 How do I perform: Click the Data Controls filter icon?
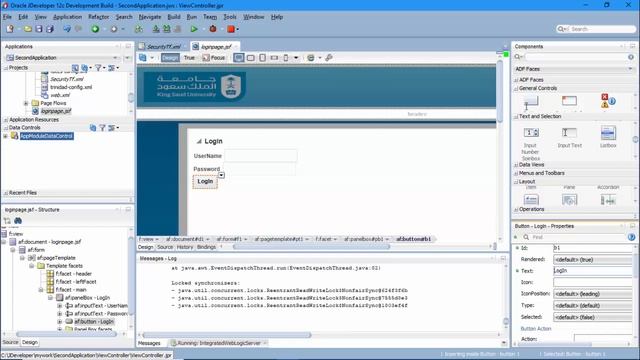tap(102, 128)
